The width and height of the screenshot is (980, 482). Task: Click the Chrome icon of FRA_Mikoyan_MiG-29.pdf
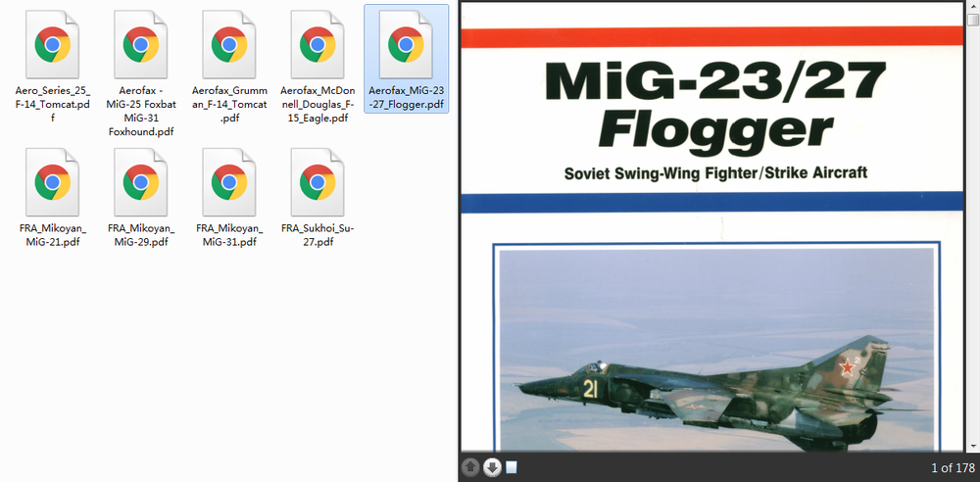(140, 182)
